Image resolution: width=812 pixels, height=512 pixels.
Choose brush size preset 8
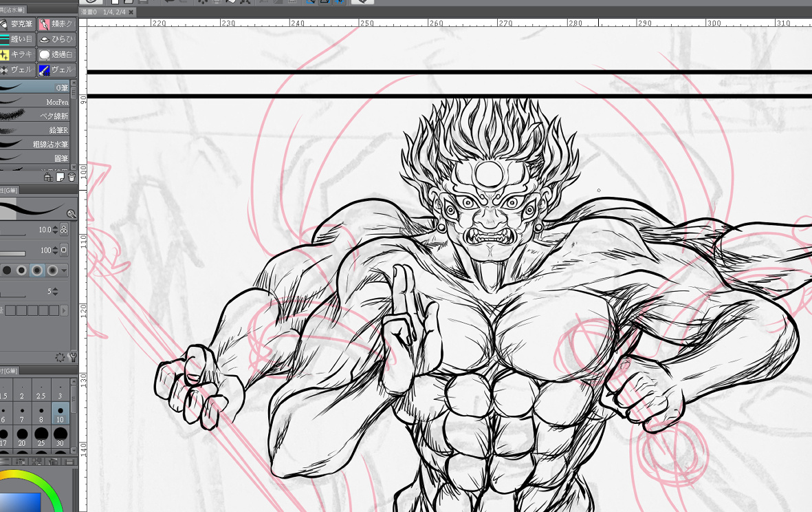click(x=41, y=414)
